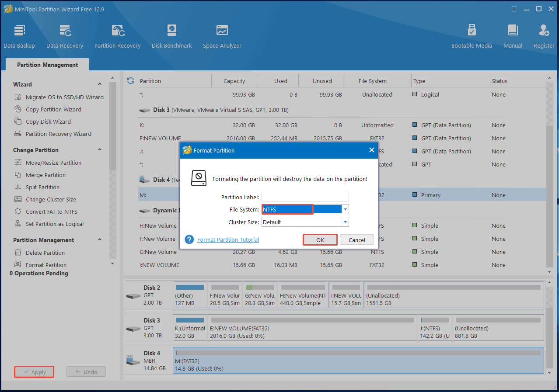This screenshot has height=392, width=559.
Task: Select the J:(NTFS) disk map block
Action: point(435,328)
